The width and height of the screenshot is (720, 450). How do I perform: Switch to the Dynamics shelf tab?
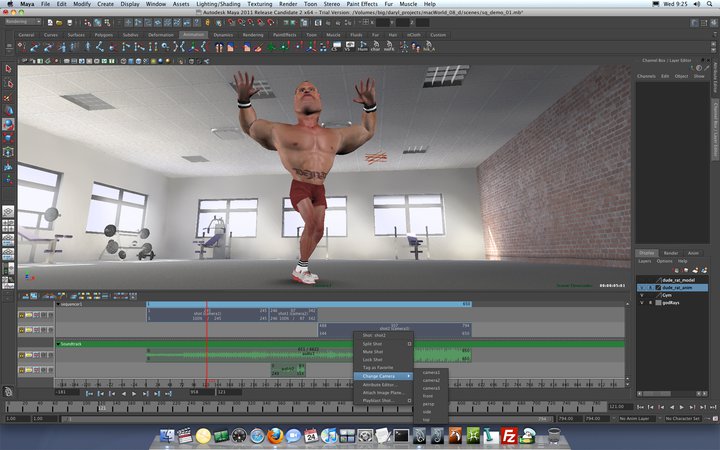tap(223, 35)
